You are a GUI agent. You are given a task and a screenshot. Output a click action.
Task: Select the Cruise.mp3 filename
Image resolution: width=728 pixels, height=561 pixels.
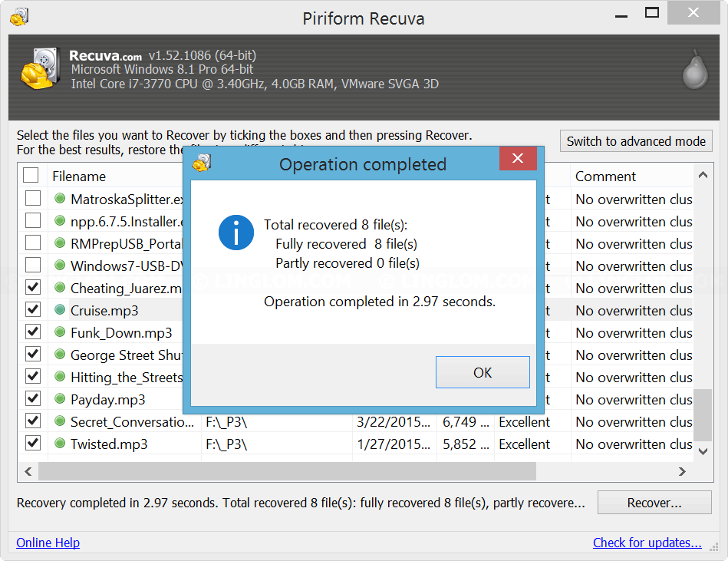[104, 311]
